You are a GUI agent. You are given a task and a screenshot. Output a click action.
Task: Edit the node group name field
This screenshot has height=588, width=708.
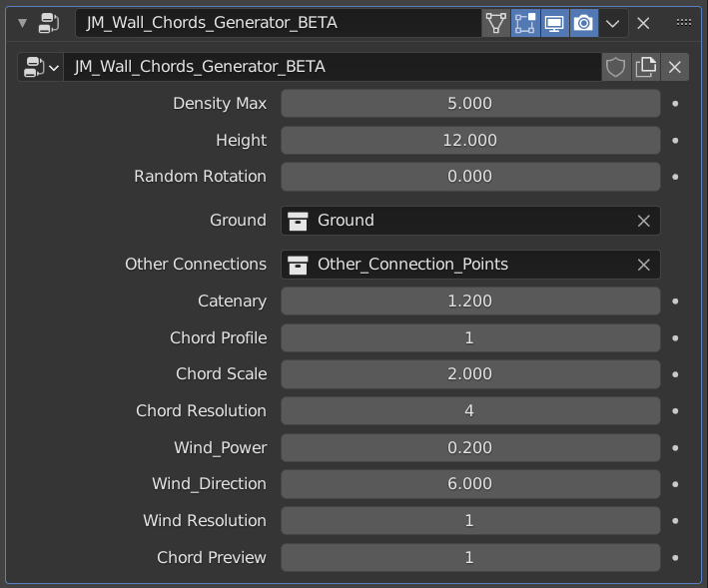pos(333,67)
